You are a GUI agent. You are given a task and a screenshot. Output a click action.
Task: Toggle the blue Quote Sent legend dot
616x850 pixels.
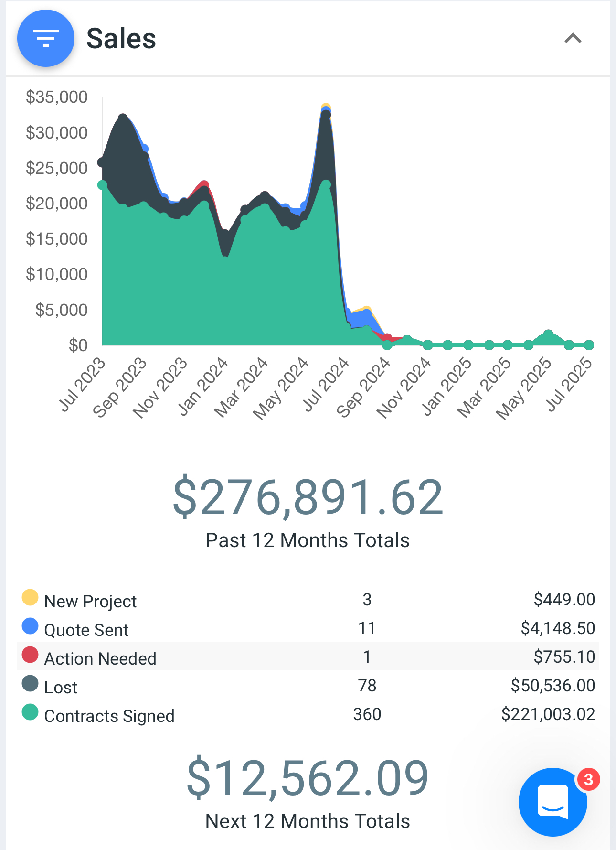pyautogui.click(x=30, y=626)
